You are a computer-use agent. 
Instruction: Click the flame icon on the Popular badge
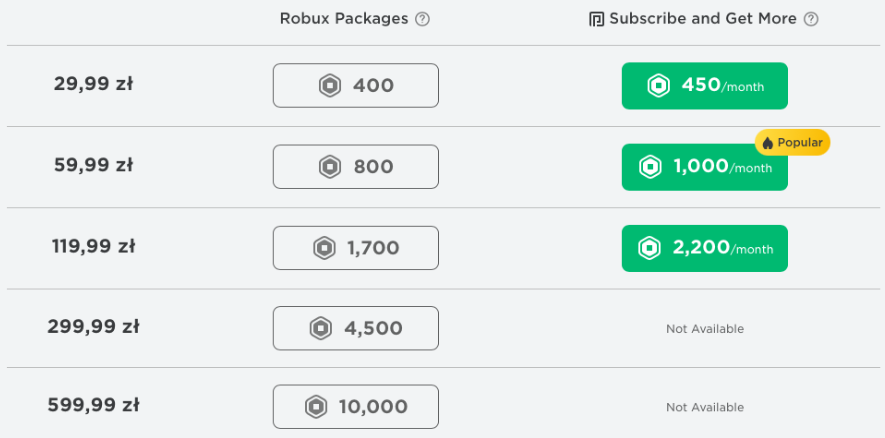click(x=767, y=143)
